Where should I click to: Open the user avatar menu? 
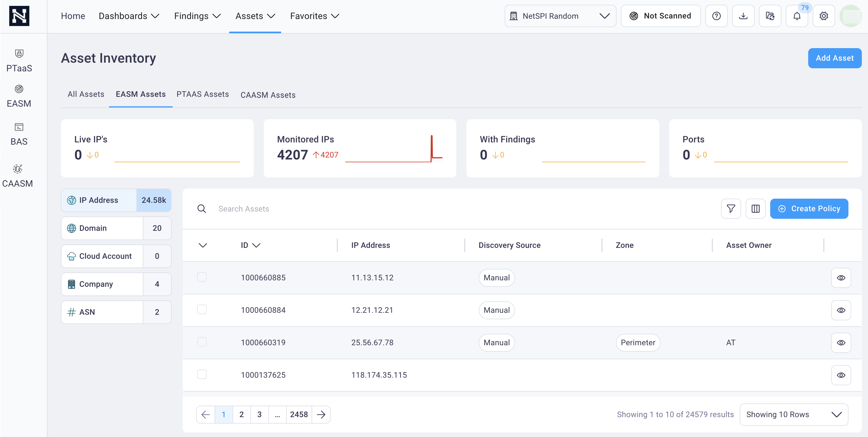(x=850, y=16)
